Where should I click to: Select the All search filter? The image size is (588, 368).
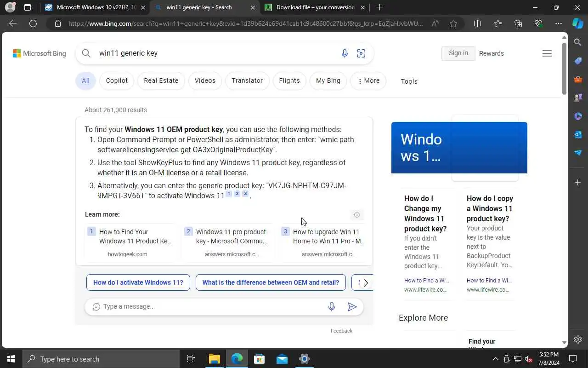pyautogui.click(x=85, y=80)
